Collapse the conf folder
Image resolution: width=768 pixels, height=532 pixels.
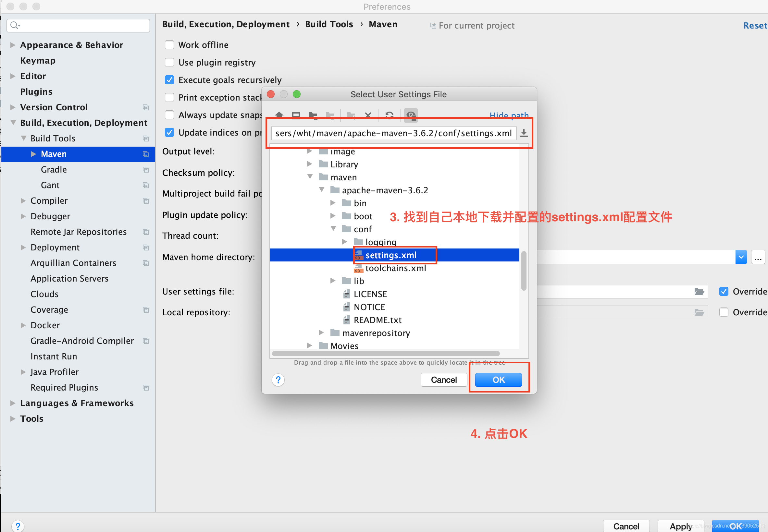point(333,229)
